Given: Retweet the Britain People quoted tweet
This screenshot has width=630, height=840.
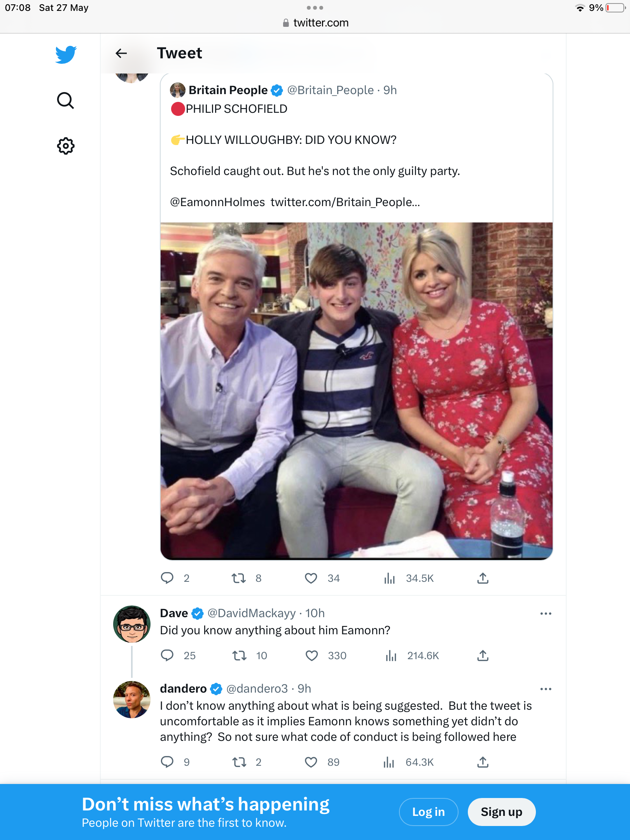Looking at the screenshot, I should click(x=239, y=578).
